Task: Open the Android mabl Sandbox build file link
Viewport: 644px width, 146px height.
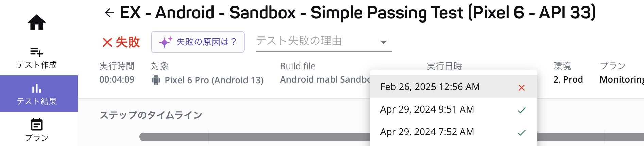Action: [x=325, y=79]
